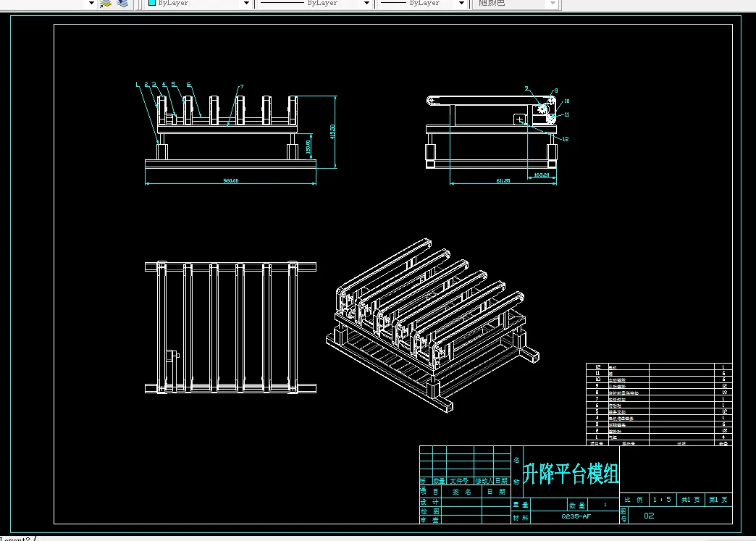
Task: Select the 修改人 column header
Action: [x=484, y=481]
